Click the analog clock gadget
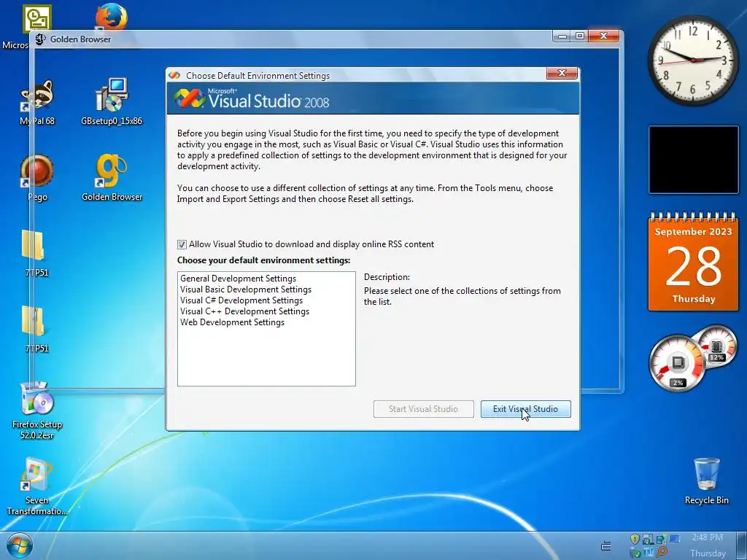The image size is (747, 560). [693, 60]
